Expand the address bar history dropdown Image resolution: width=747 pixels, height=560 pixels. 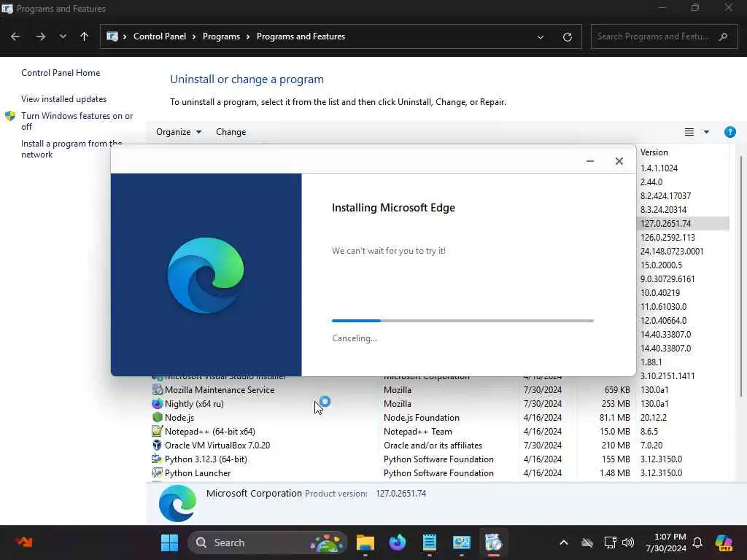click(x=541, y=37)
